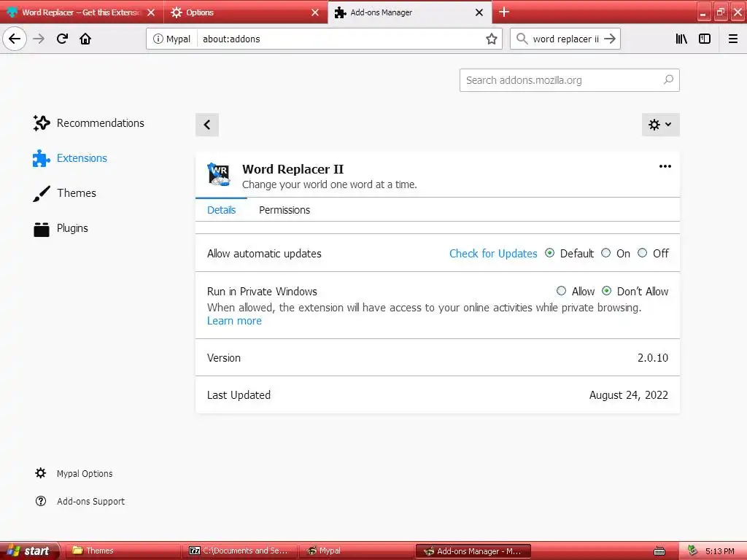
Task: Click the system tray keyboard icon
Action: click(x=659, y=551)
